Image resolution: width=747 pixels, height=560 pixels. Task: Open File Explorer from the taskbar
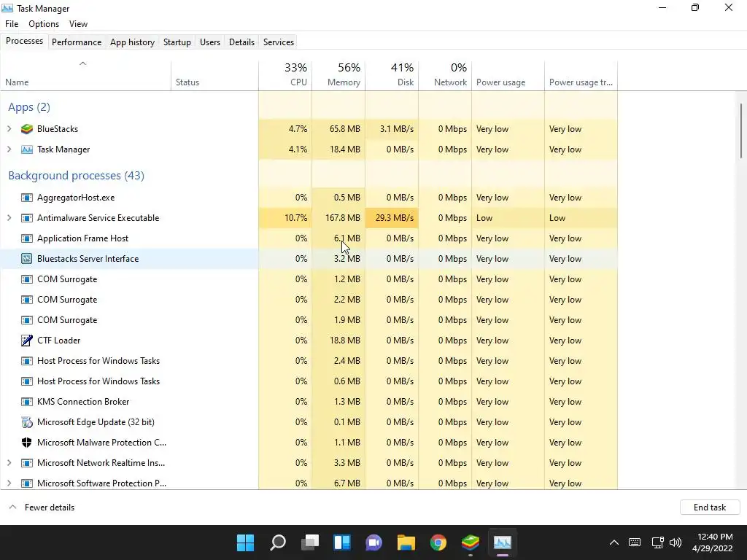tap(406, 542)
